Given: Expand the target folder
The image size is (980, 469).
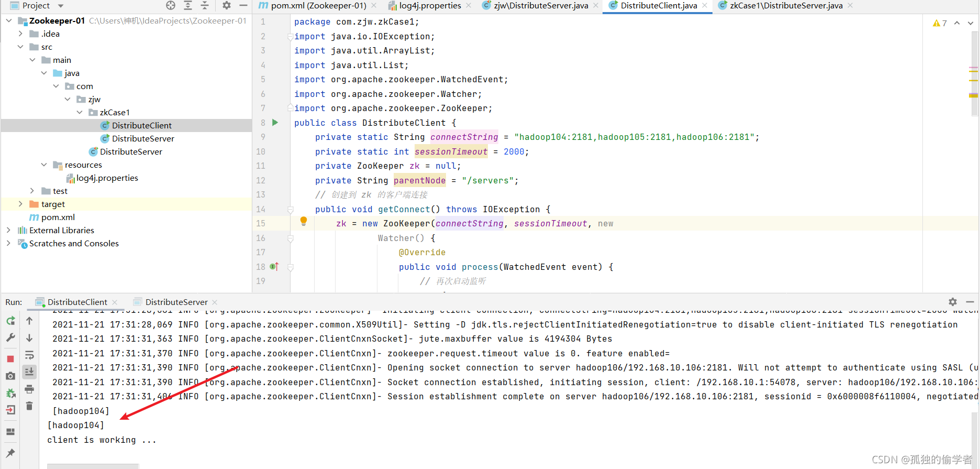Looking at the screenshot, I should (x=20, y=204).
